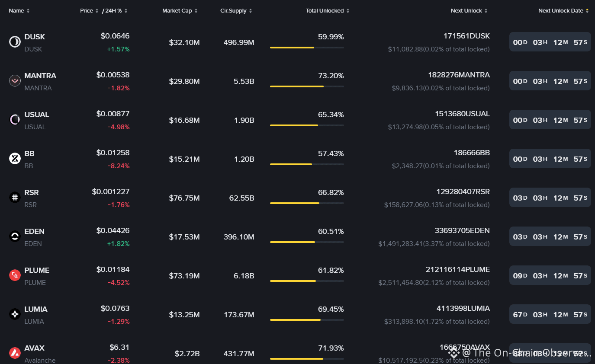Select the BB 24H change -8.24%
This screenshot has height=364, width=595.
click(119, 166)
